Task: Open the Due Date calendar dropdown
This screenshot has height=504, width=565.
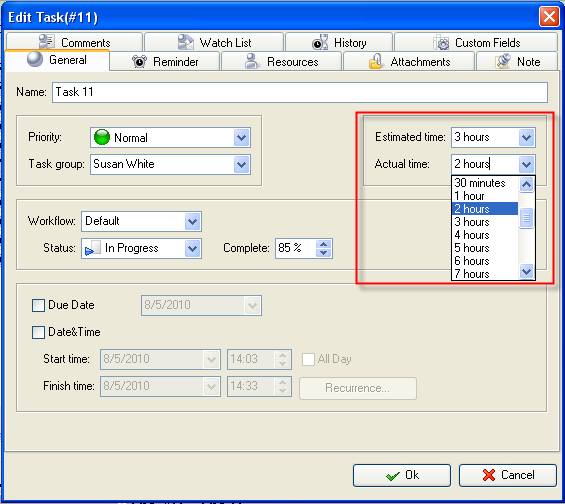Action: (252, 305)
